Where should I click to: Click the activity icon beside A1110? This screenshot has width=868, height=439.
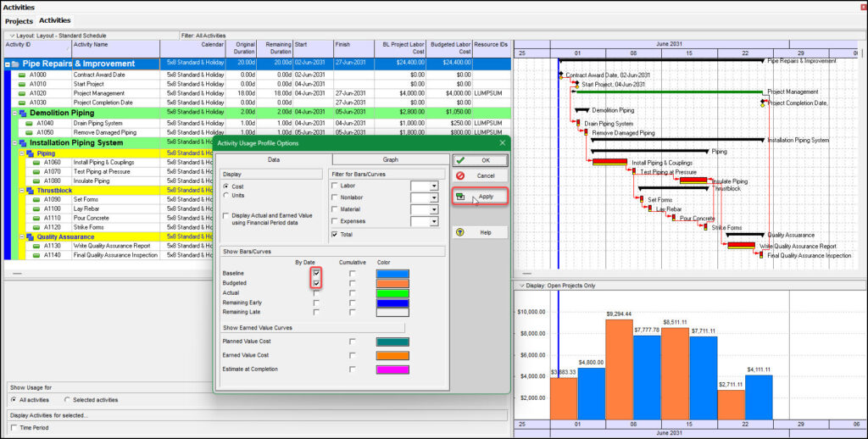(x=36, y=218)
